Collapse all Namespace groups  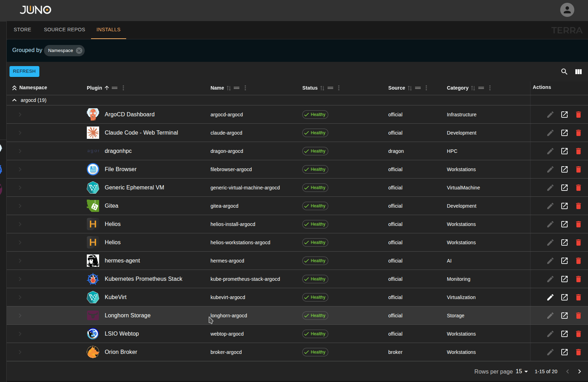click(14, 88)
